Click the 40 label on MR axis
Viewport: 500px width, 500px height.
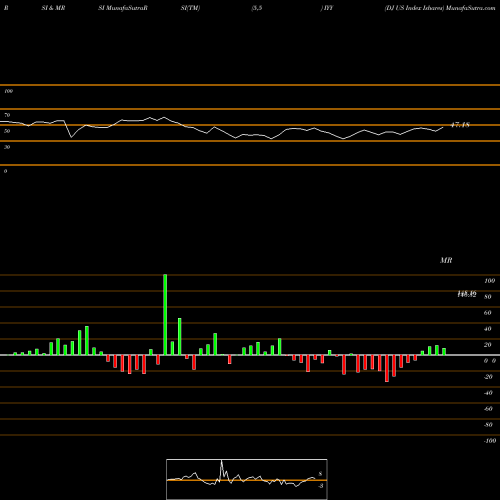(488, 329)
